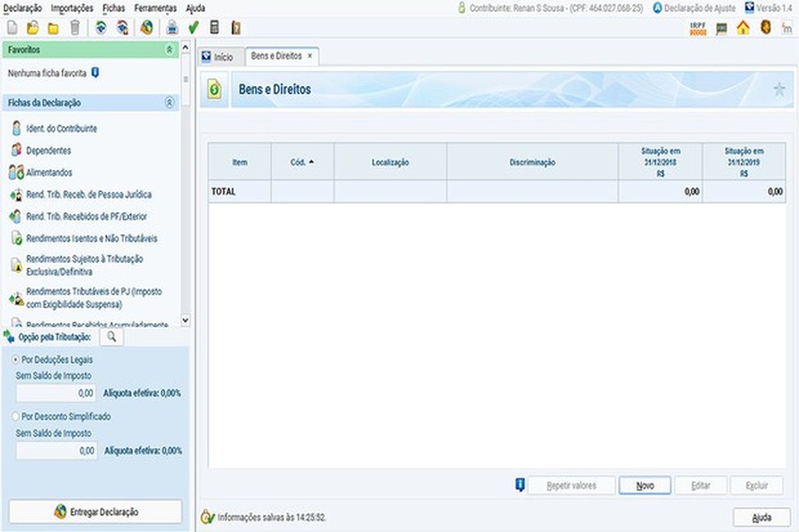
Task: Click the Entregar Declaração button
Action: [95, 512]
